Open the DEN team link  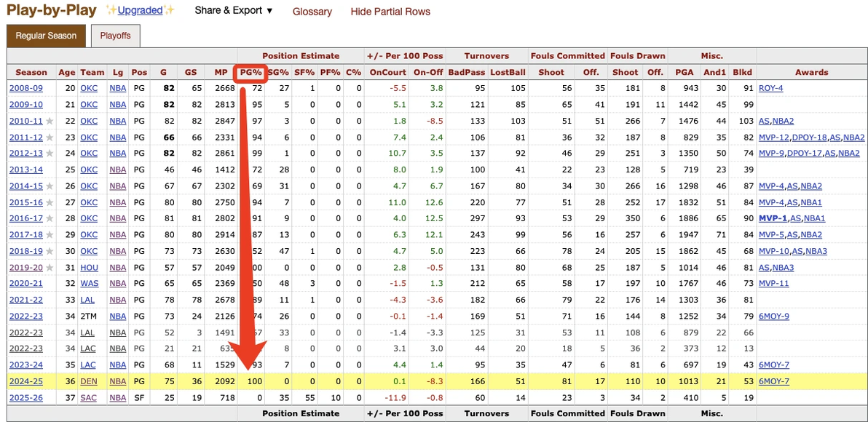pos(88,382)
